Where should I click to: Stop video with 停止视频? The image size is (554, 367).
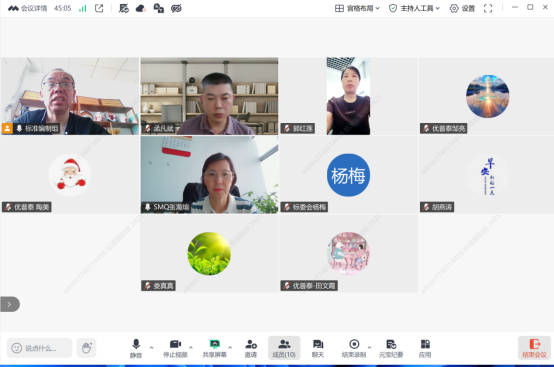[175, 348]
